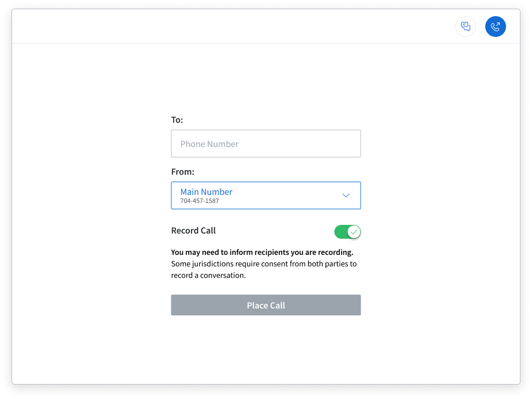Turn the green recording switch off
The height and width of the screenshot is (399, 532).
(x=348, y=231)
